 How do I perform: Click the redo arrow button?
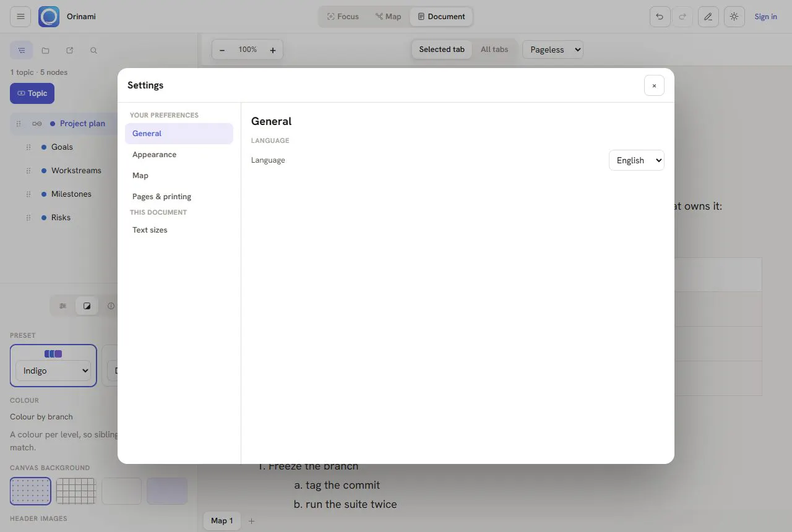[x=682, y=17]
